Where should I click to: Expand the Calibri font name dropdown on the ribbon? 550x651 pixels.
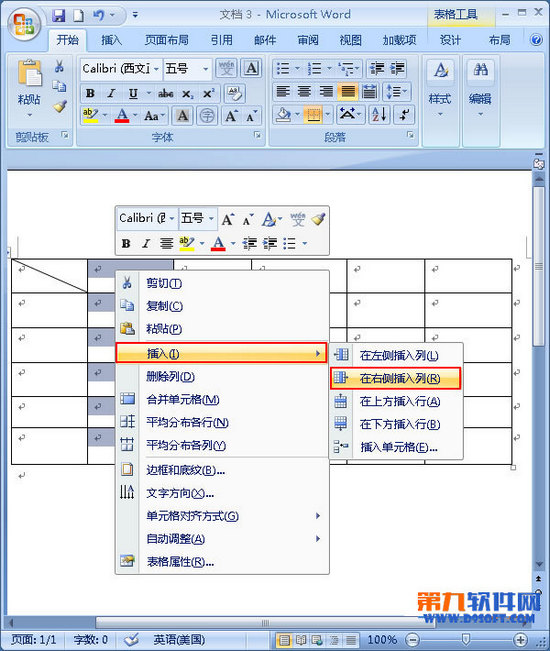coord(156,69)
